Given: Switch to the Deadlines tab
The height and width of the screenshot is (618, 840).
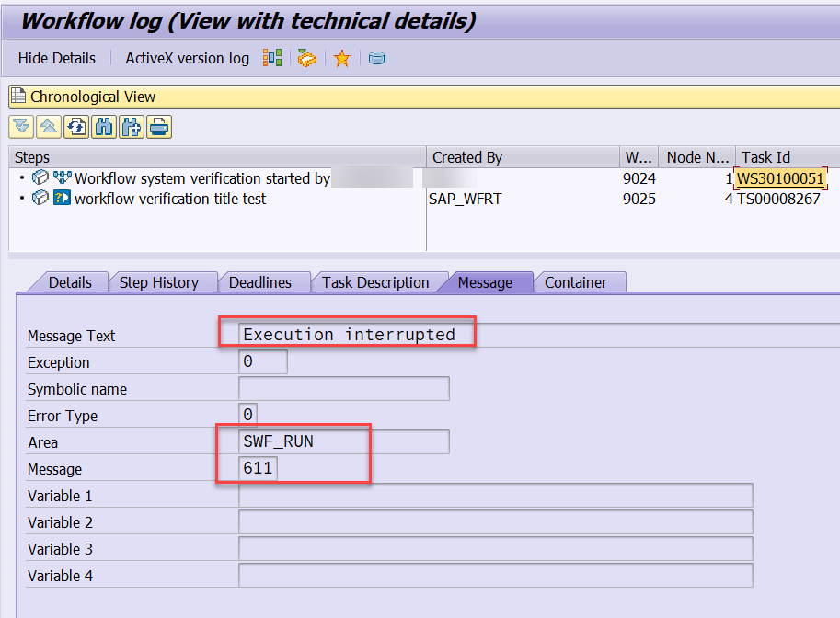Looking at the screenshot, I should tap(260, 282).
